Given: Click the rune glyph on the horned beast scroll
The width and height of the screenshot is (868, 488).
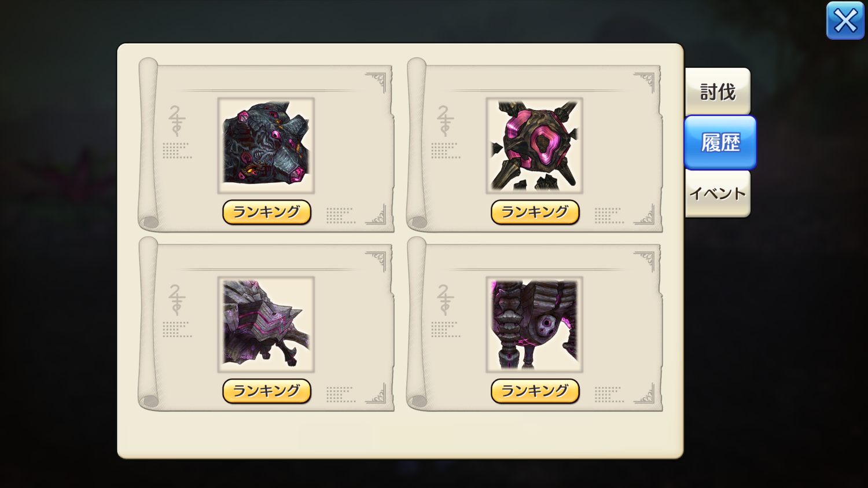Looking at the screenshot, I should point(176,120).
